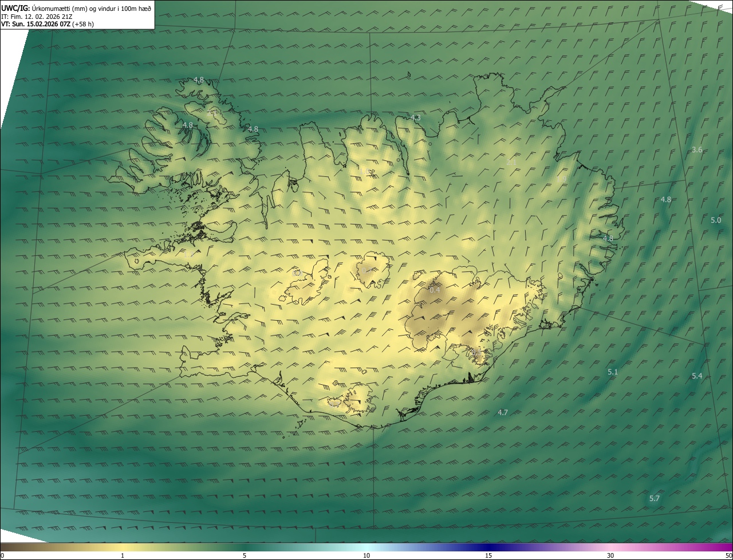The height and width of the screenshot is (560, 733).
Task: Click the 5.4 value label
Action: coord(697,376)
